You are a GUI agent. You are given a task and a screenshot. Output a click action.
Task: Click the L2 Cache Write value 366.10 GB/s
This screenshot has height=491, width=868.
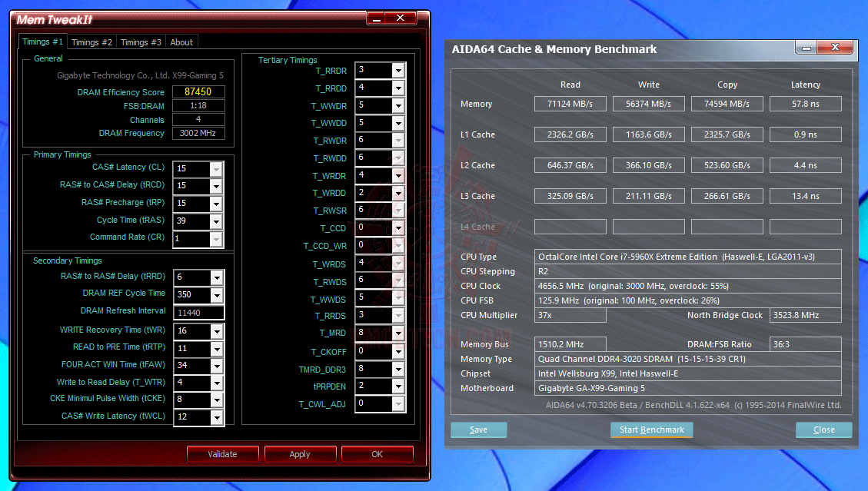click(x=649, y=165)
